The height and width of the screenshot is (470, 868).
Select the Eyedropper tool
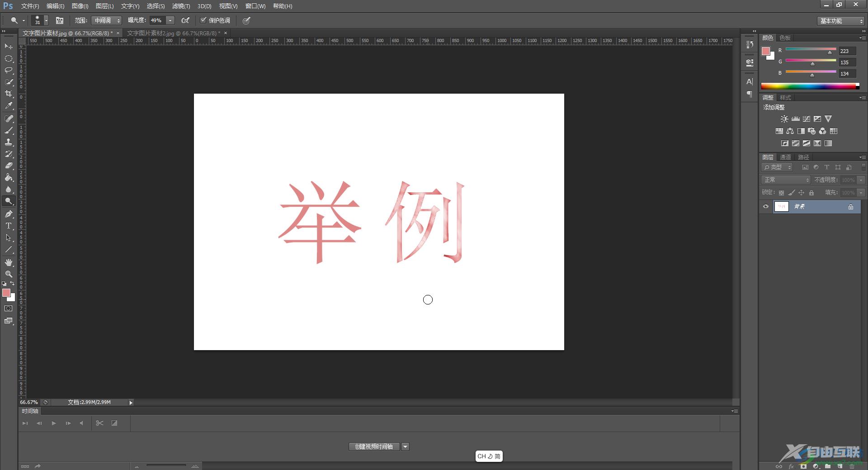click(x=9, y=106)
